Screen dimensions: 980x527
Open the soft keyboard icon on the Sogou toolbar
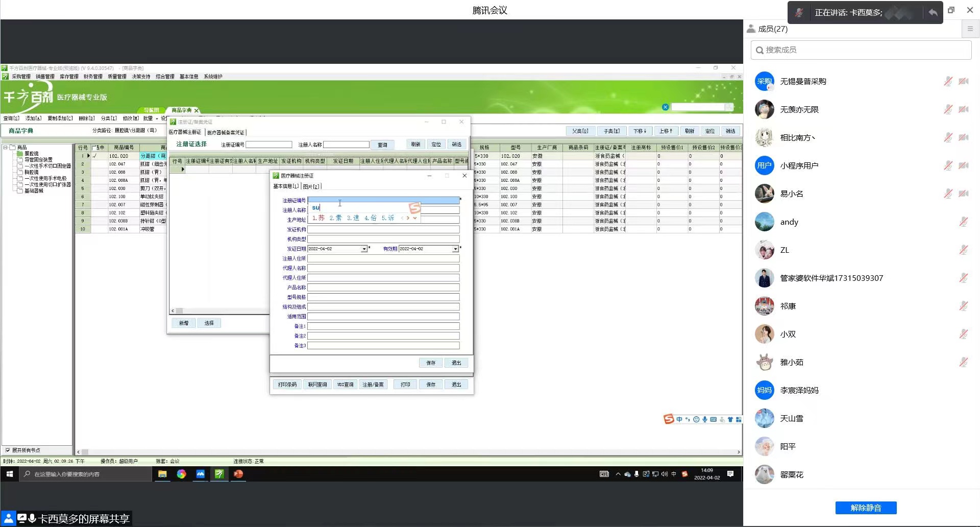pos(714,419)
